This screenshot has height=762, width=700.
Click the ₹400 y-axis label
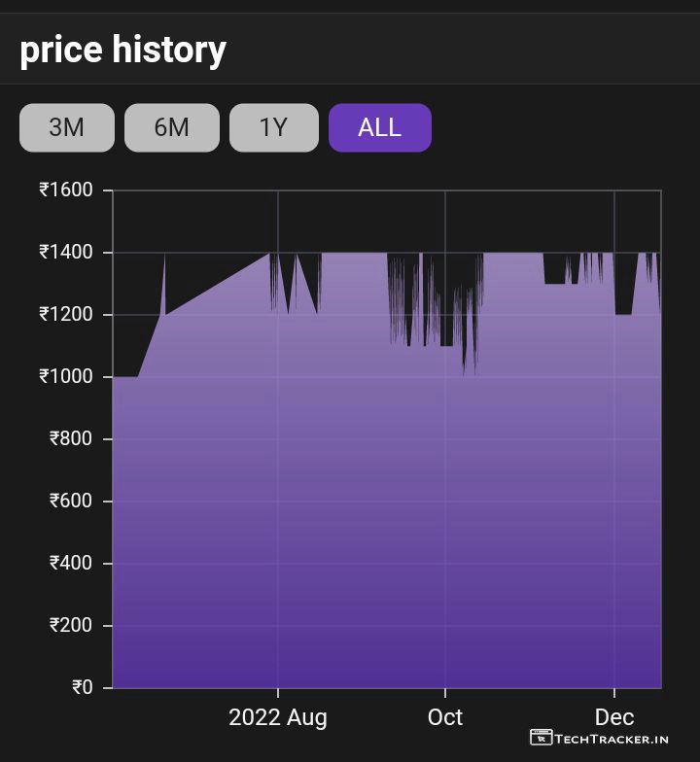[71, 564]
